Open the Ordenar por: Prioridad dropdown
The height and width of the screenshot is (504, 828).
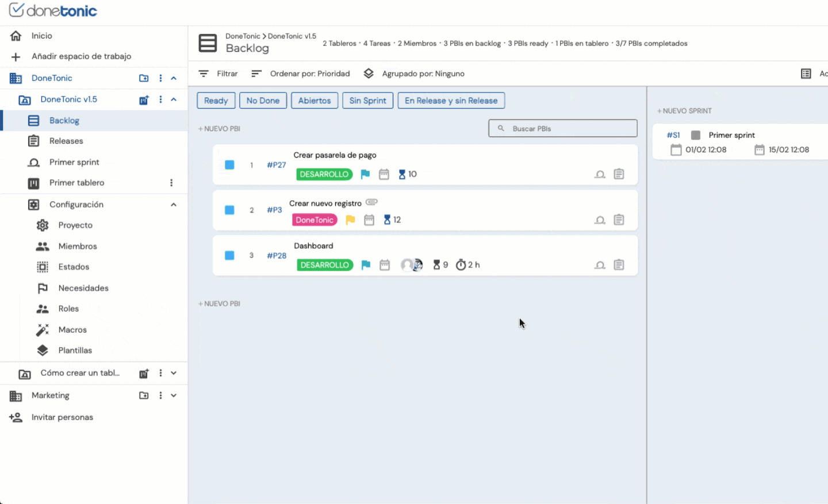pos(301,74)
